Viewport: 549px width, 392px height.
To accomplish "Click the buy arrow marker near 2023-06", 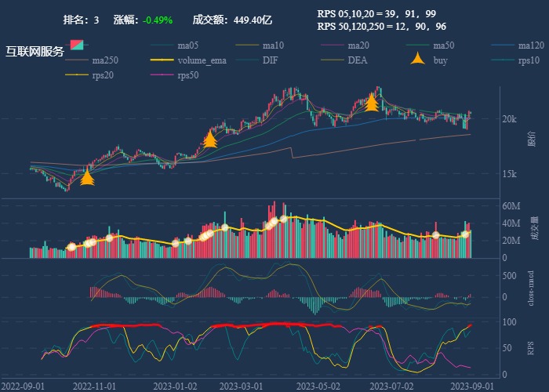I will tap(372, 102).
